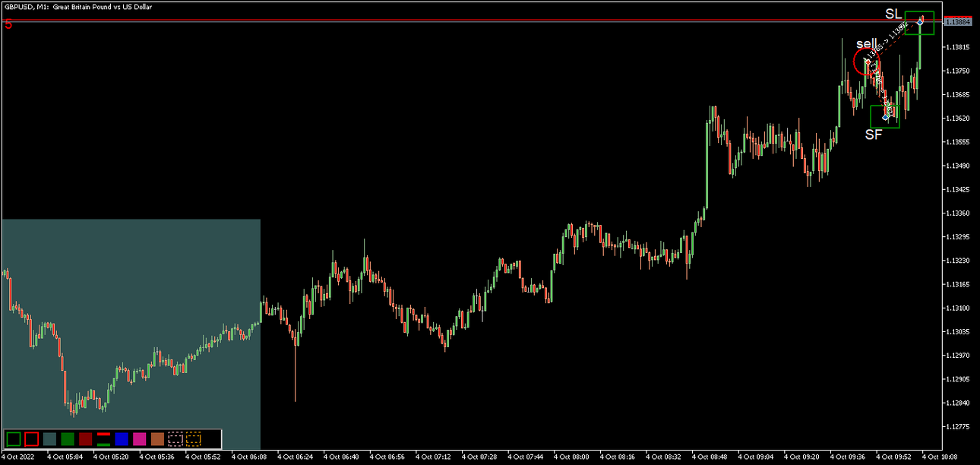Image resolution: width=980 pixels, height=465 pixels.
Task: Click price scale value 1.12840
Action: tap(958, 403)
